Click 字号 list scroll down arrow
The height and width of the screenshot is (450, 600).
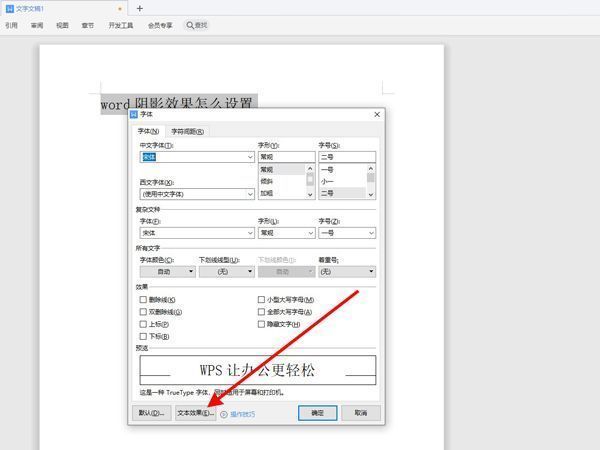370,194
